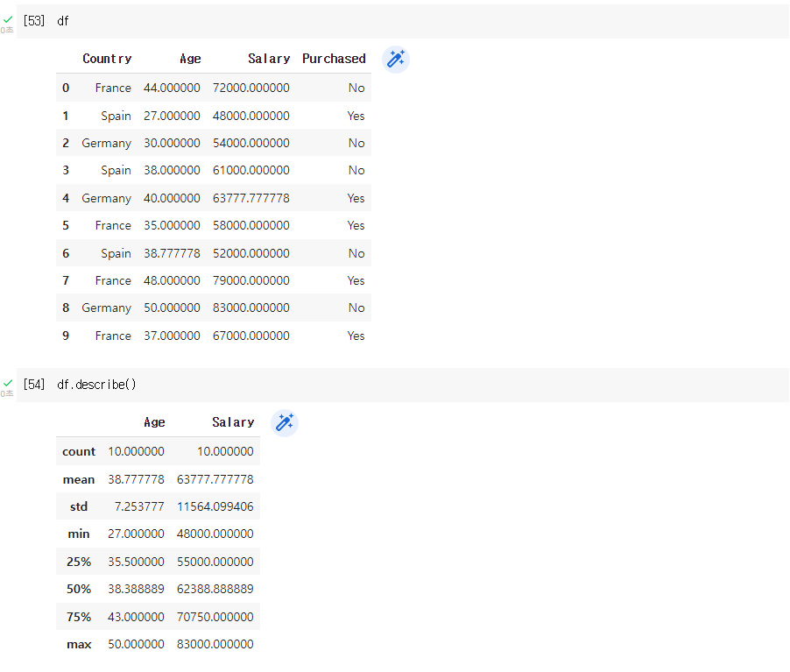Image resolution: width=790 pixels, height=672 pixels.
Task: Click age value 37.000000
Action: point(172,336)
